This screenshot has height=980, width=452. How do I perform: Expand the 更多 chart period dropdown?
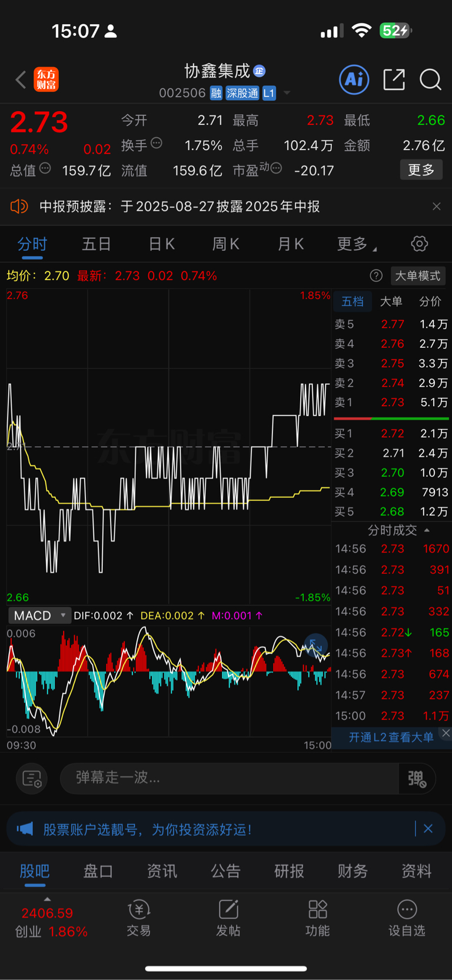(357, 244)
